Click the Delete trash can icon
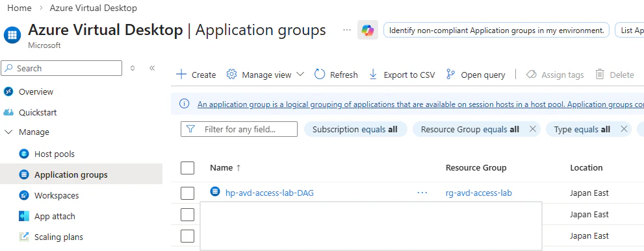 pos(600,74)
